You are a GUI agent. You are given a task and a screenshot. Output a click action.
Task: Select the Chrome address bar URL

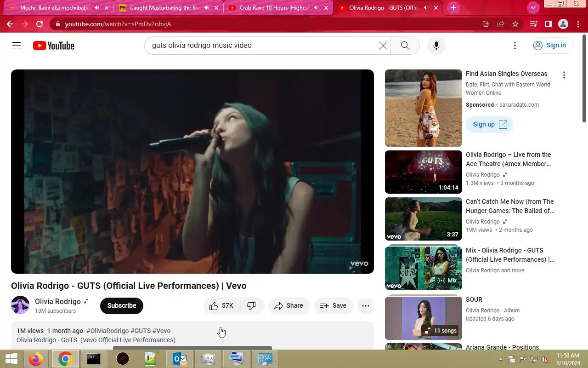[118, 24]
